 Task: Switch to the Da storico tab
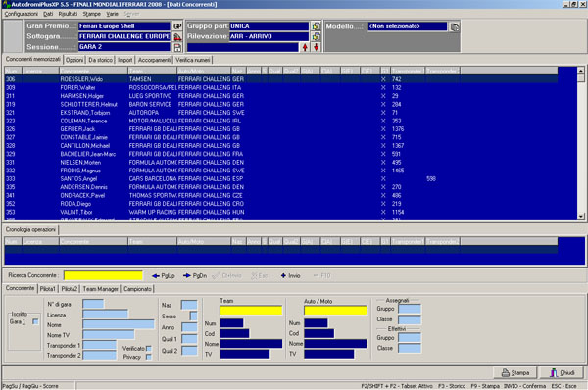(101, 60)
